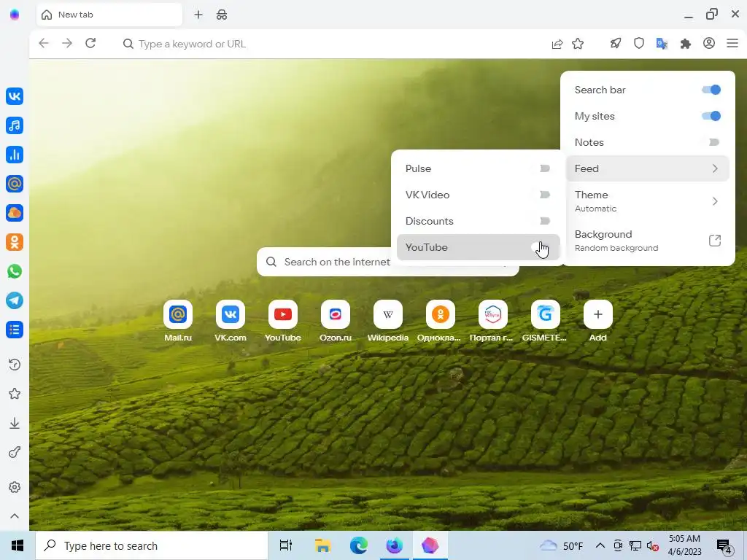Toggle the Search bar switch off
The width and height of the screenshot is (747, 560).
tap(711, 90)
